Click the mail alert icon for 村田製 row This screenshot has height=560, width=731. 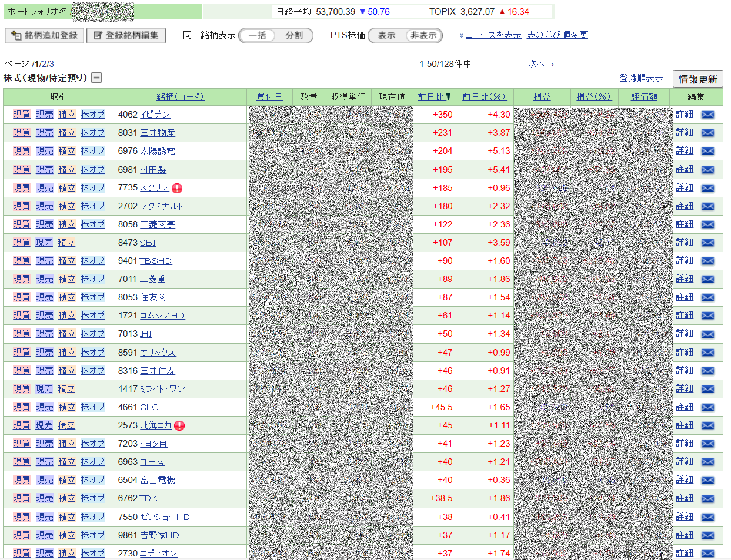coord(707,170)
